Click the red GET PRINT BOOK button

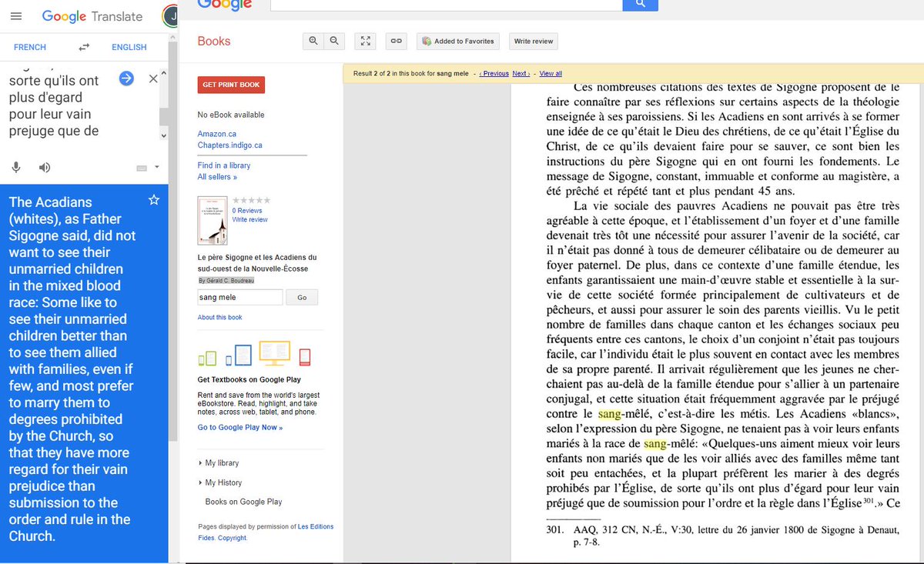tap(231, 85)
